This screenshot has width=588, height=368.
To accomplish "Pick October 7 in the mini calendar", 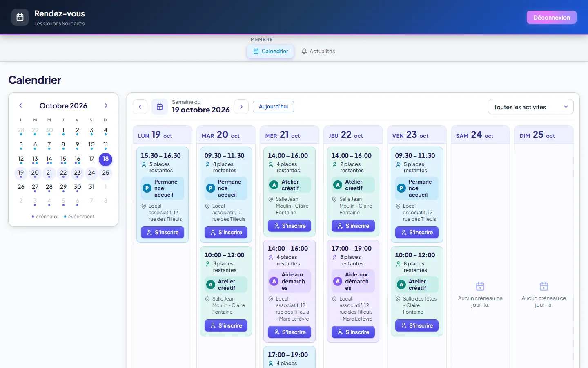I will pyautogui.click(x=49, y=145).
